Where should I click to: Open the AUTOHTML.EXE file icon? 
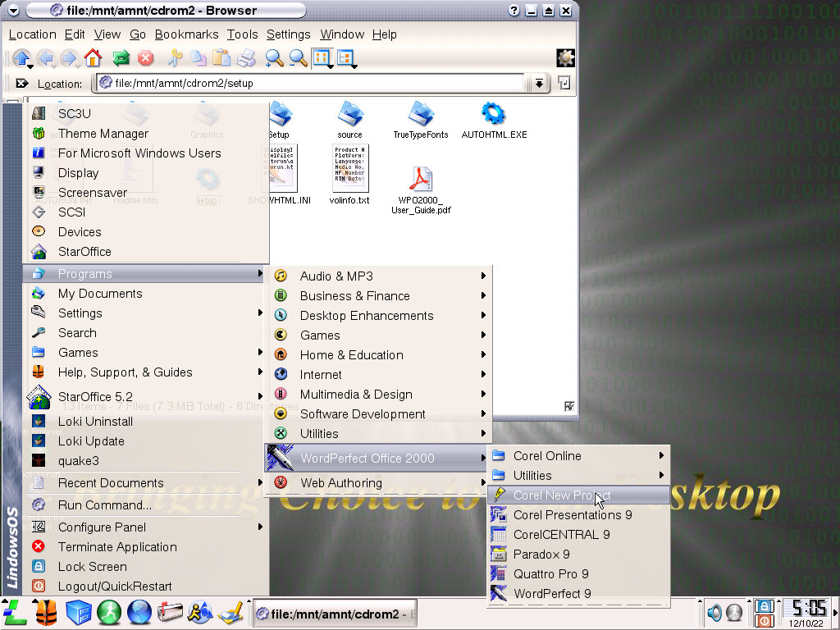(494, 120)
